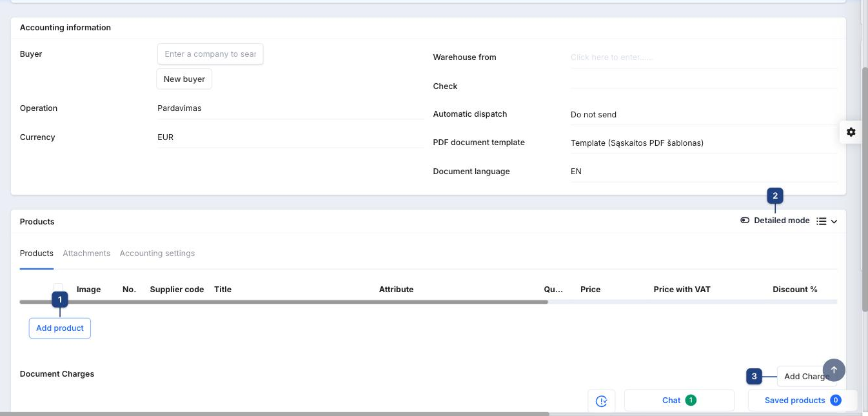Switch to Accounting settings tab
This screenshot has height=416, width=868.
click(x=157, y=253)
